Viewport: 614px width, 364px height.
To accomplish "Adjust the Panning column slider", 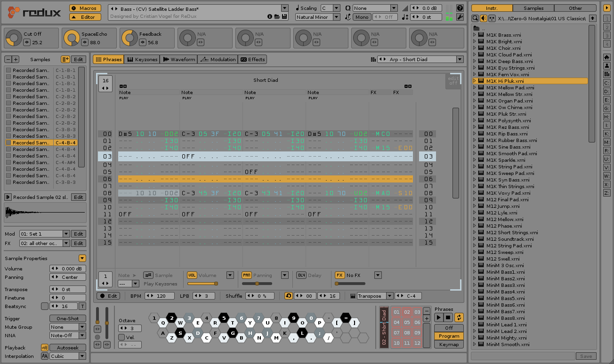I will pyautogui.click(x=257, y=284).
